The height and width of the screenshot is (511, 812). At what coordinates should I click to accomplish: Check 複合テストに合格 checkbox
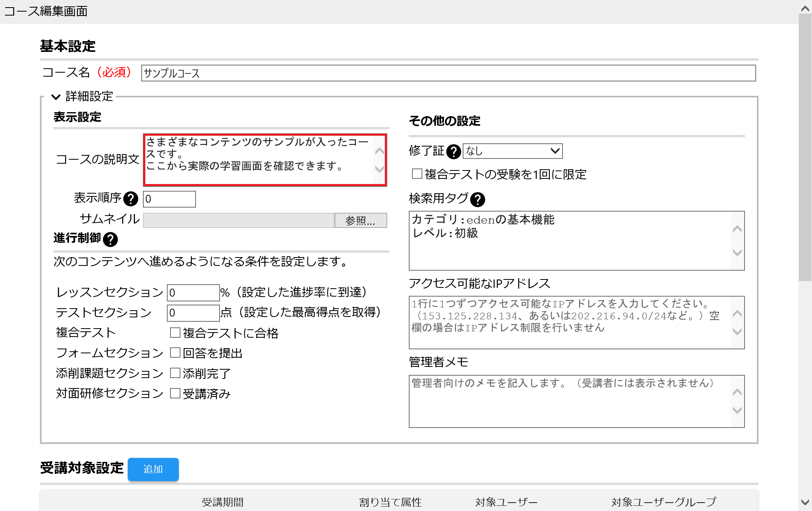[175, 332]
